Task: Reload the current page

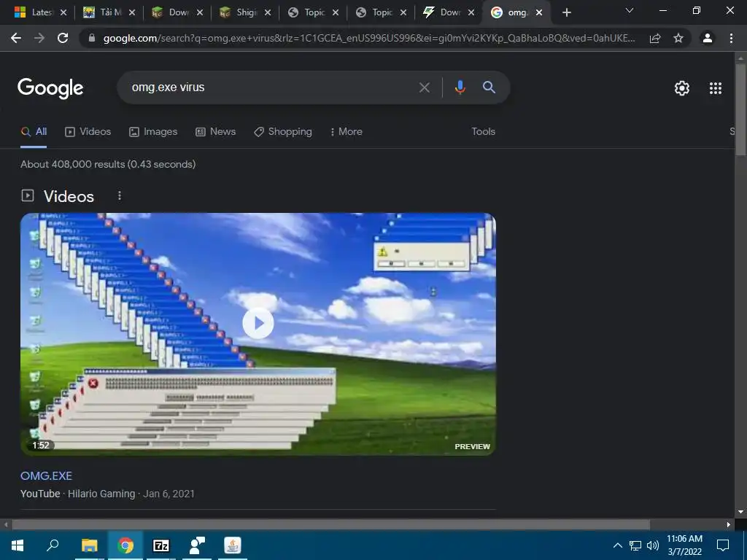Action: 63,38
